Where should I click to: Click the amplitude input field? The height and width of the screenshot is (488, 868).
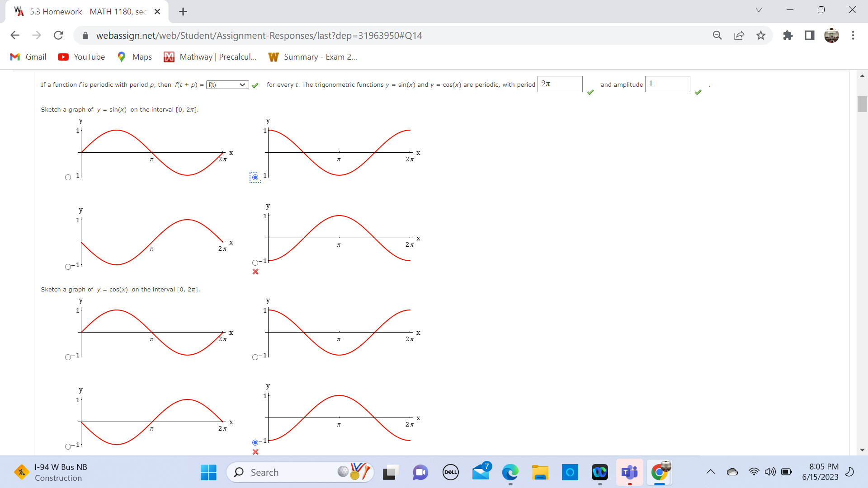pos(667,84)
